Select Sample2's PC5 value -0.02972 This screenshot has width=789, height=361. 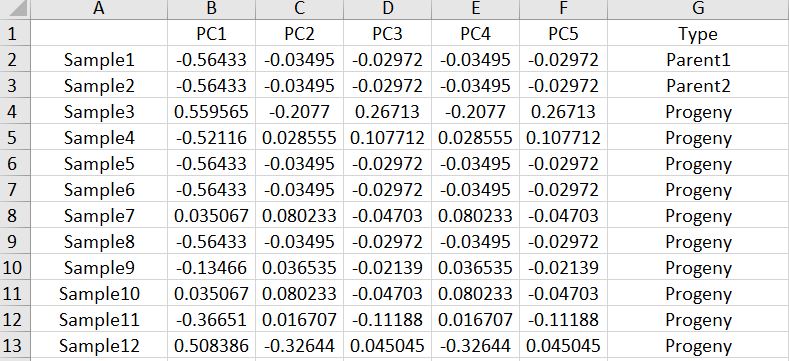click(x=564, y=86)
